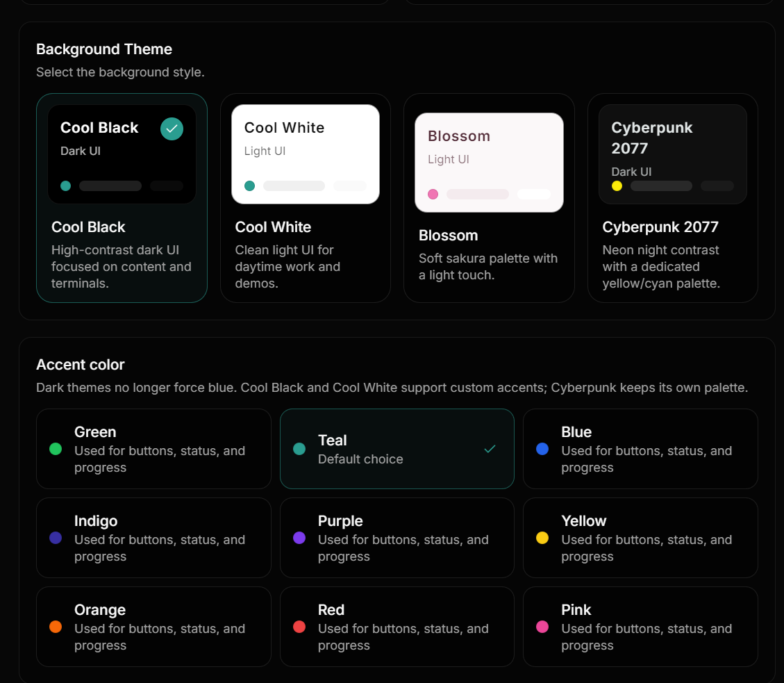Click 'Clean light UI for daytime' description
Screen dimensions: 784x683
[287, 267]
